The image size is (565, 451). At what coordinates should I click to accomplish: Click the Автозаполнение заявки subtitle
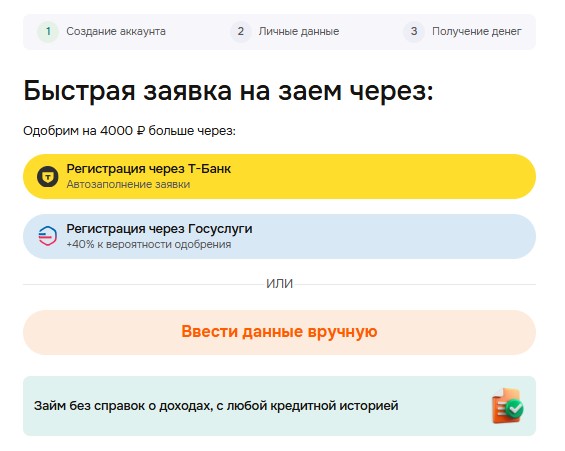coord(128,184)
